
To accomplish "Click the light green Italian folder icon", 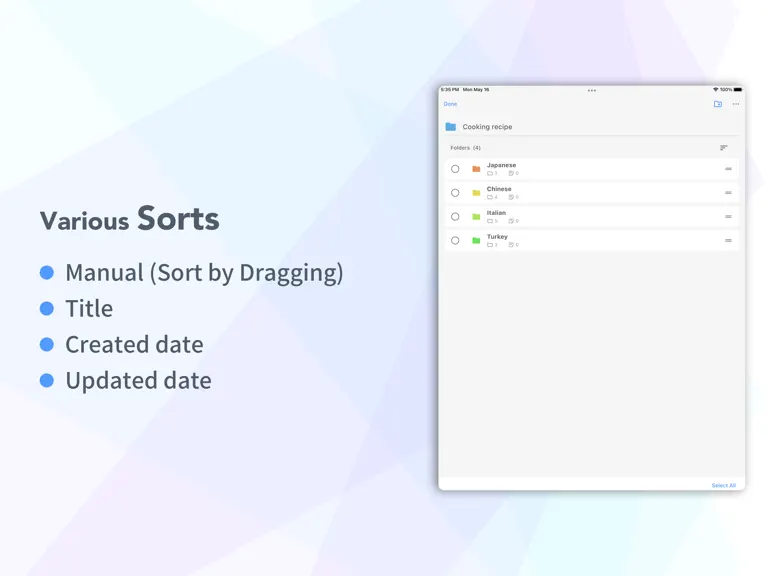I will click(476, 216).
